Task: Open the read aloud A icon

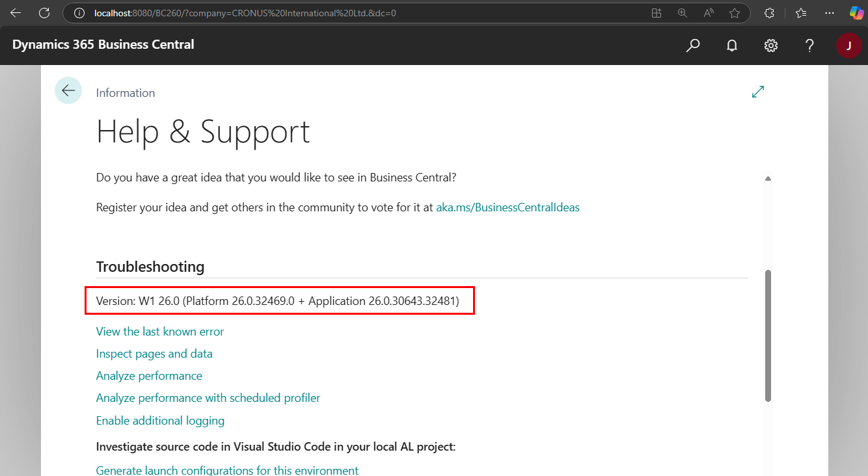Action: point(708,12)
